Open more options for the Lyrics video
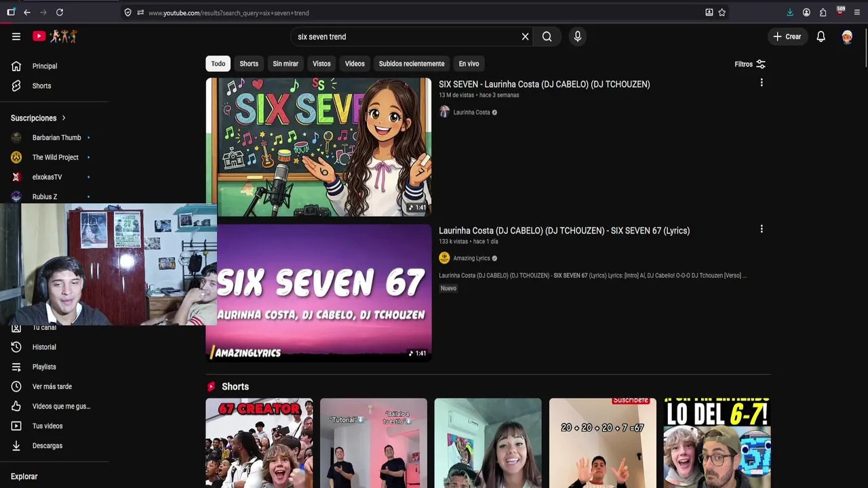This screenshot has height=488, width=868. (762, 229)
